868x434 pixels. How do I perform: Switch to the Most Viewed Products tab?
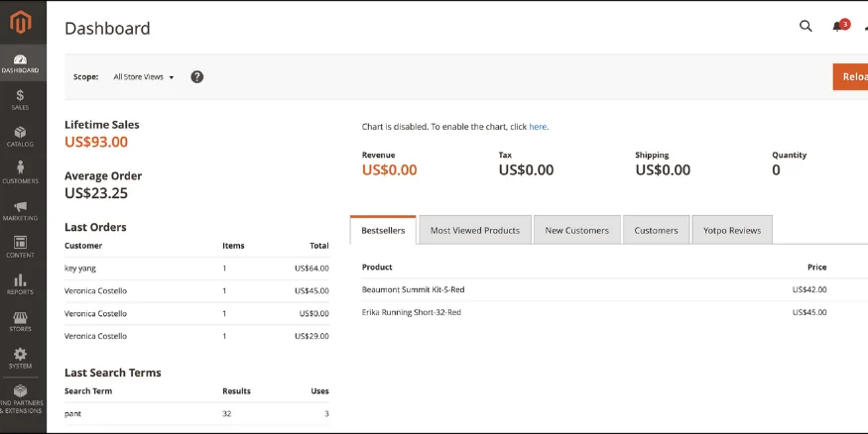pos(475,231)
